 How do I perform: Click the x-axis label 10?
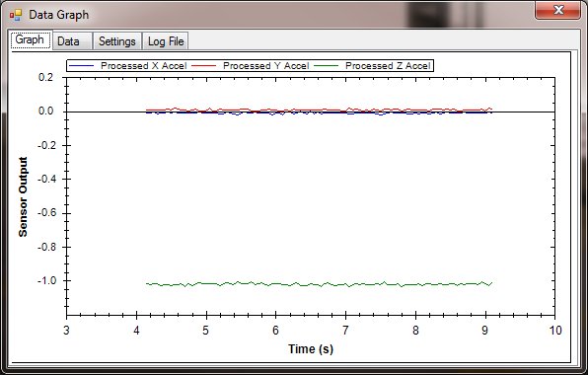point(555,330)
